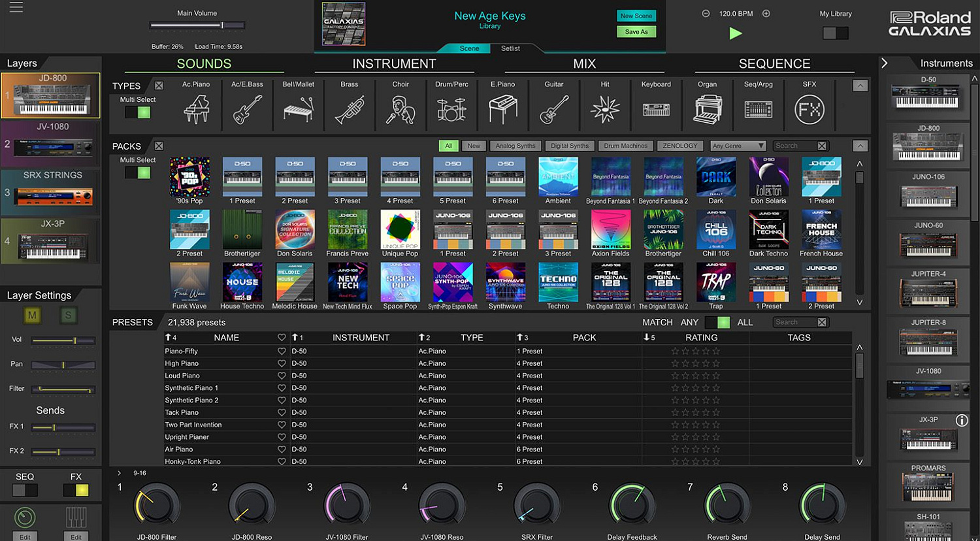Image resolution: width=980 pixels, height=541 pixels.
Task: Collapse the TYPES section arrow
Action: point(860,86)
